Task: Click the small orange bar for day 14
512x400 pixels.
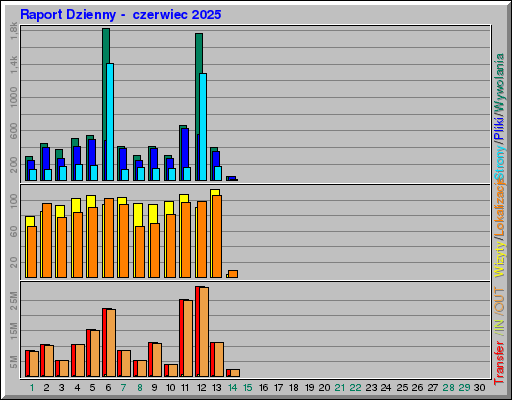Action: (x=233, y=274)
